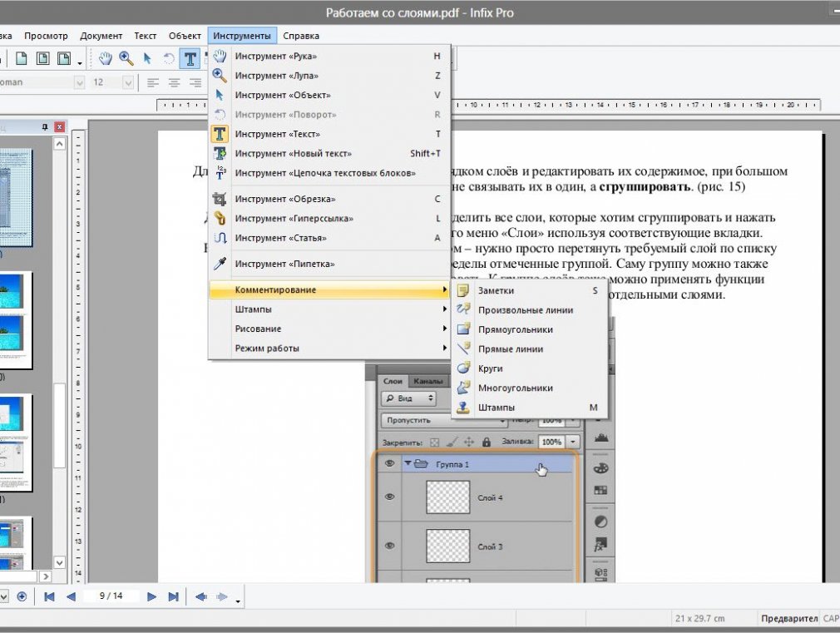This screenshot has width=840, height=633.
Task: Toggle visibility eye of Слой 4
Action: click(389, 497)
